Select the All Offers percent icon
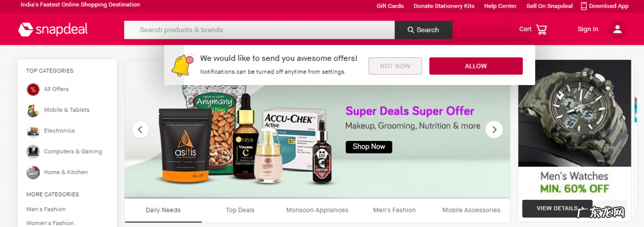The height and width of the screenshot is (227, 644). pos(33,90)
